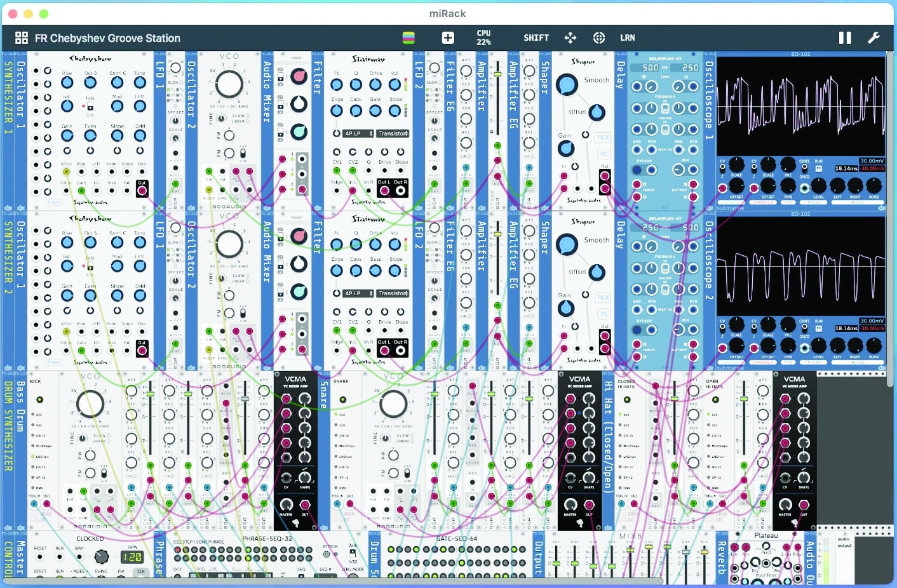Open 4P LP dropdown in Synthesizer 1 Stairway
The height and width of the screenshot is (588, 897).
(x=358, y=133)
